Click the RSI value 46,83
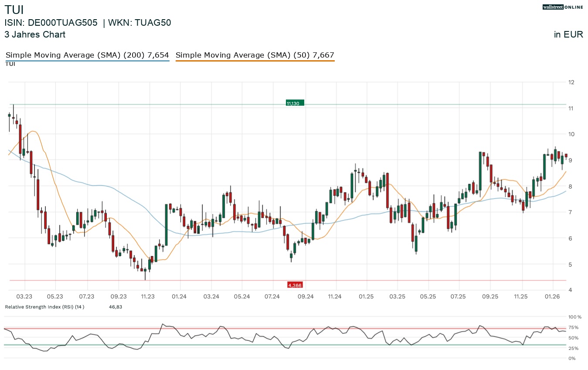 [115, 307]
